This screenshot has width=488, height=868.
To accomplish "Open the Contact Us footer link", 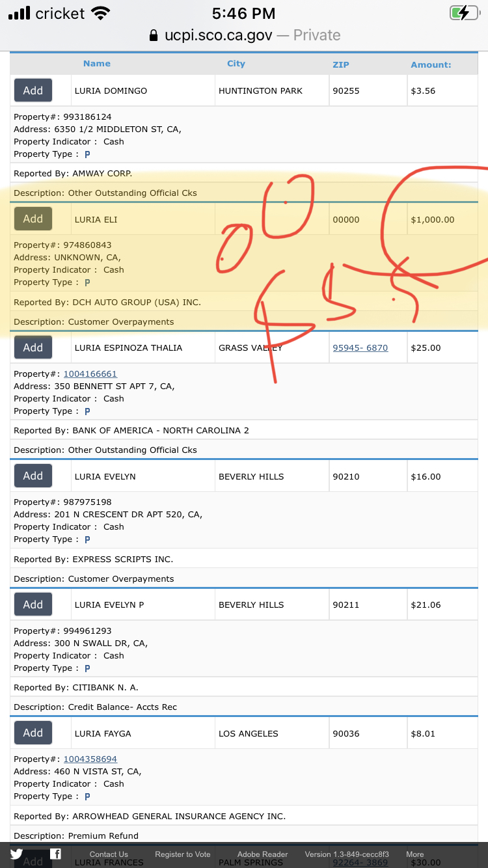I will click(x=109, y=854).
